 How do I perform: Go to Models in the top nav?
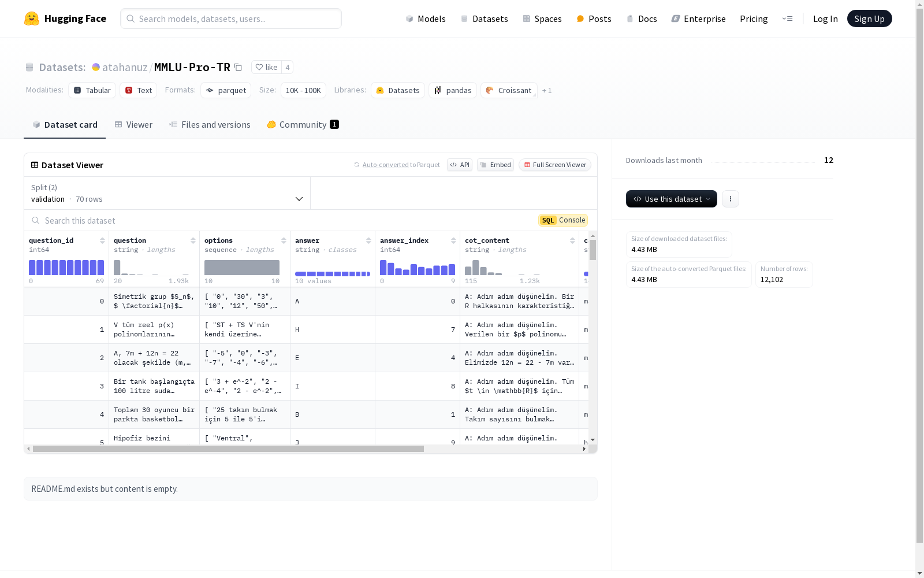tap(426, 18)
